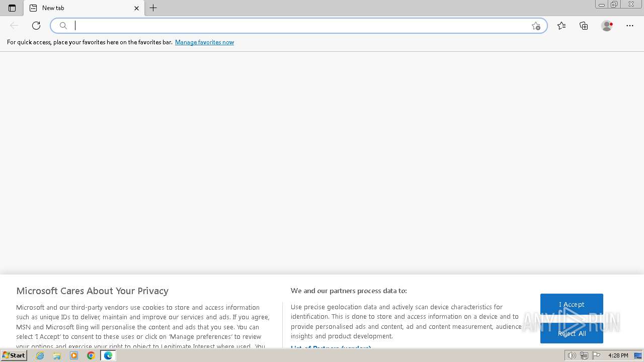The width and height of the screenshot is (644, 362).
Task: Click the Microsoft Cares About Your Privacy heading
Action: 92,291
